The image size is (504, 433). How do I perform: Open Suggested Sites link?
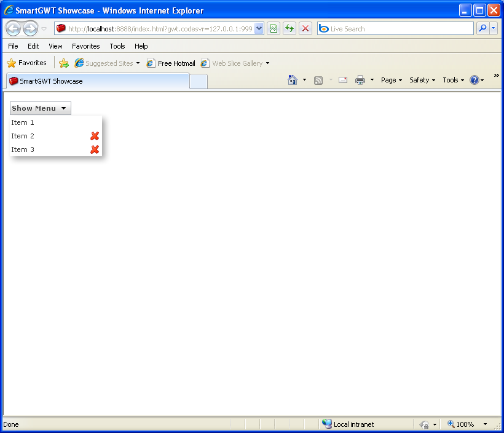104,63
